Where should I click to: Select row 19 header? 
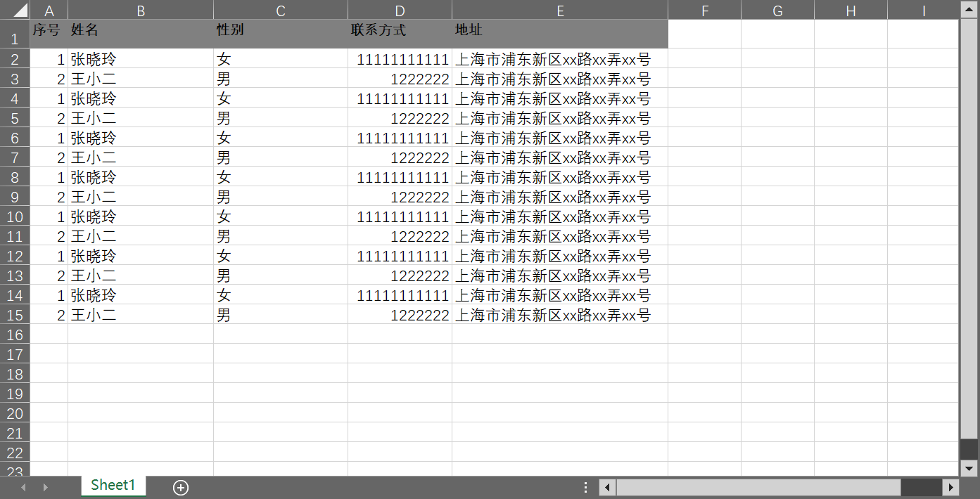click(15, 393)
